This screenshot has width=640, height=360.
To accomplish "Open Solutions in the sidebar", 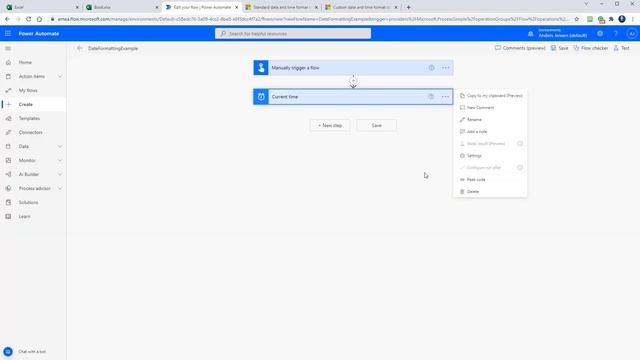I will 28,202.
